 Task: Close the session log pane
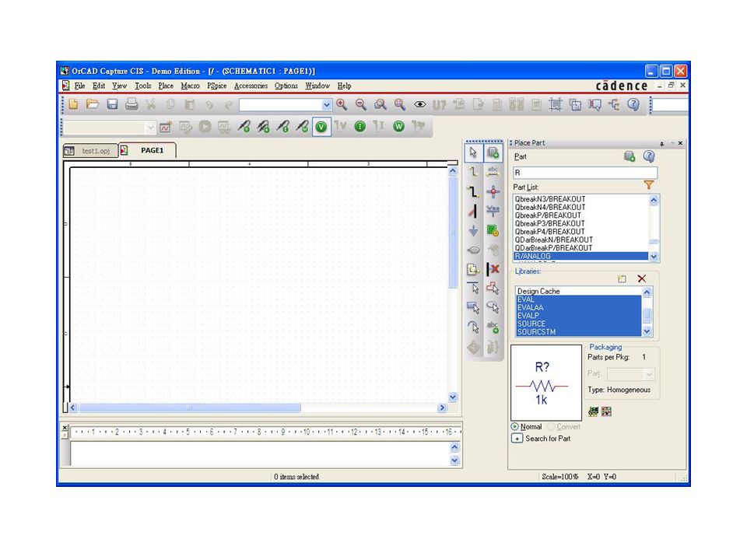tap(65, 428)
